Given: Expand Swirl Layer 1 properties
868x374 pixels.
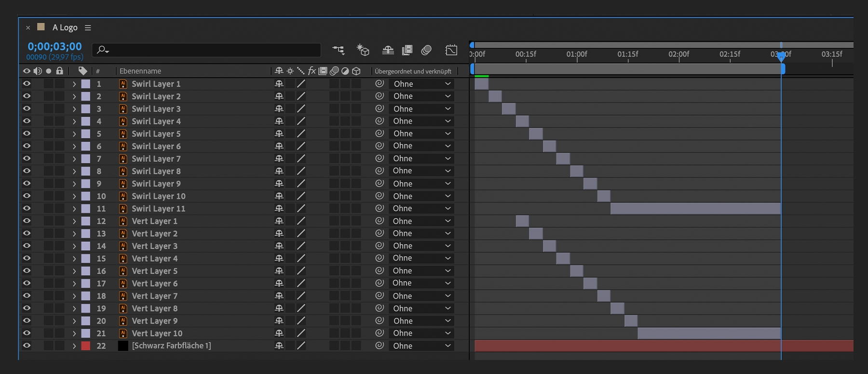Looking at the screenshot, I should tap(74, 84).
